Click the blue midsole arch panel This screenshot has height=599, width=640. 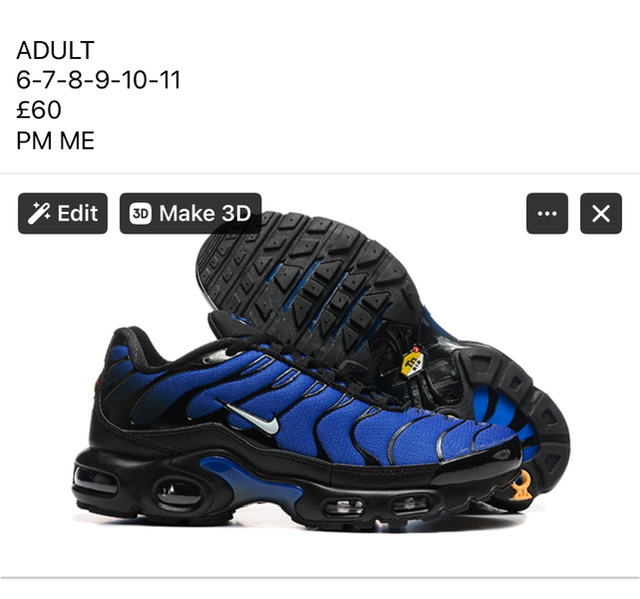point(253,481)
